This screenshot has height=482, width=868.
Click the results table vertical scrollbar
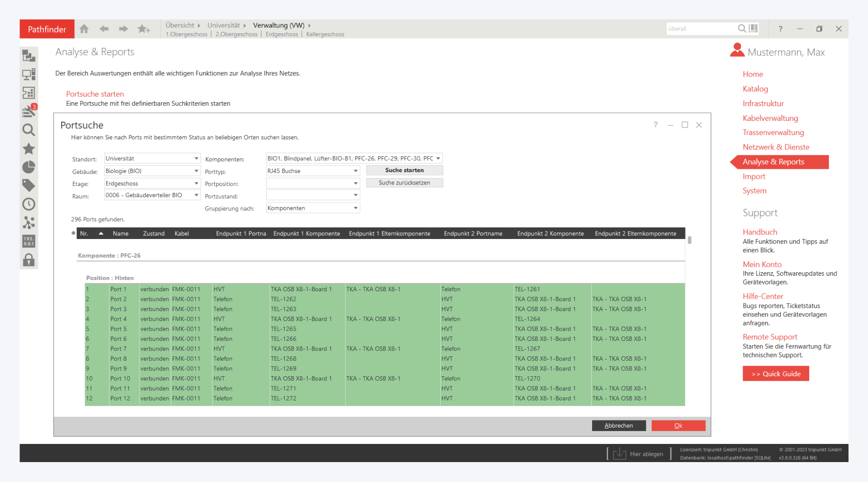(x=690, y=240)
